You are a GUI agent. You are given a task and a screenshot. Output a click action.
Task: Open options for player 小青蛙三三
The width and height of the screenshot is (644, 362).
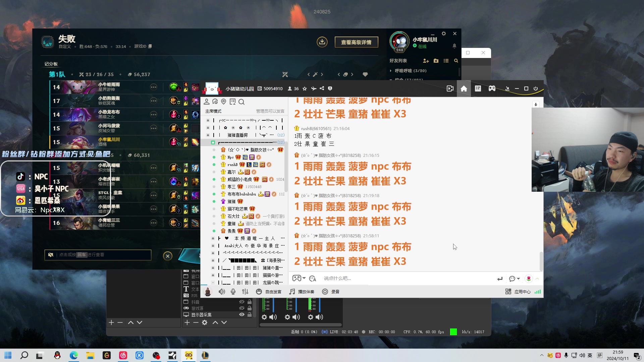click(153, 223)
